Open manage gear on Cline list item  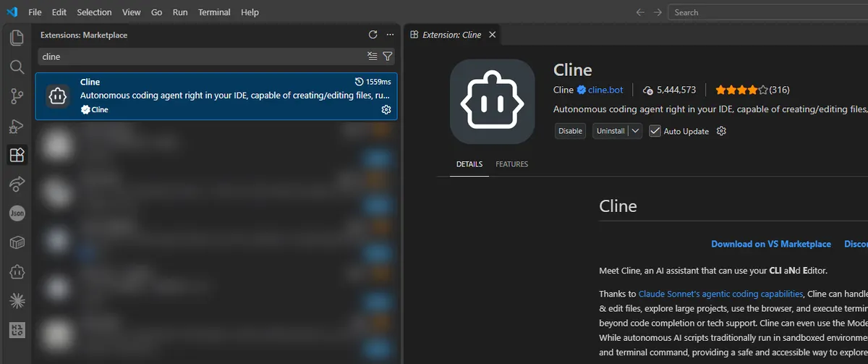pyautogui.click(x=386, y=110)
